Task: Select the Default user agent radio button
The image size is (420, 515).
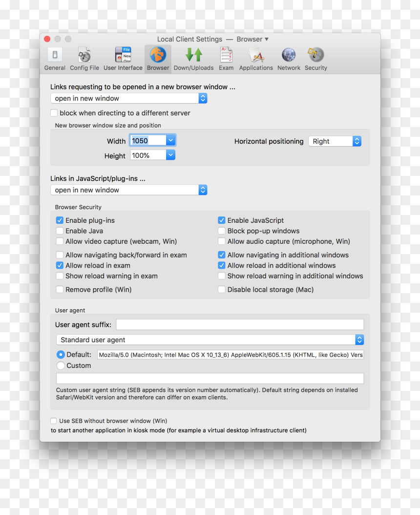Action: pyautogui.click(x=61, y=355)
